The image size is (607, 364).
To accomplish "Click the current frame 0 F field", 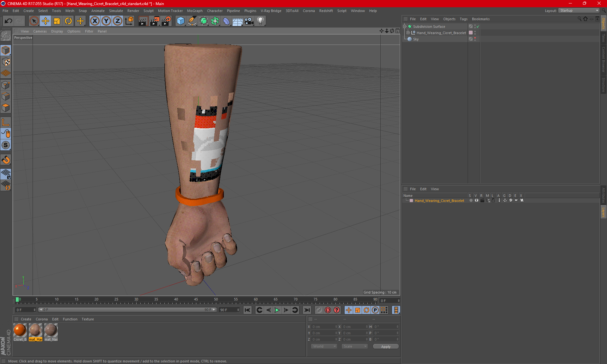I will coord(26,310).
